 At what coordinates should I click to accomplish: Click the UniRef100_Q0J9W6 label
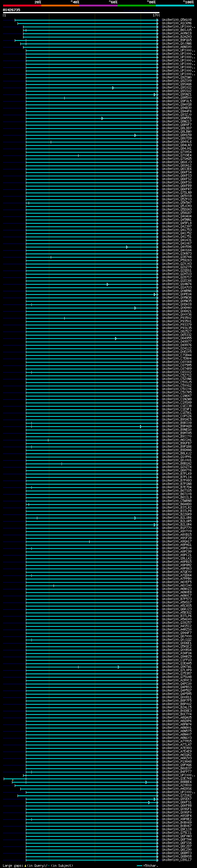coord(177,43)
